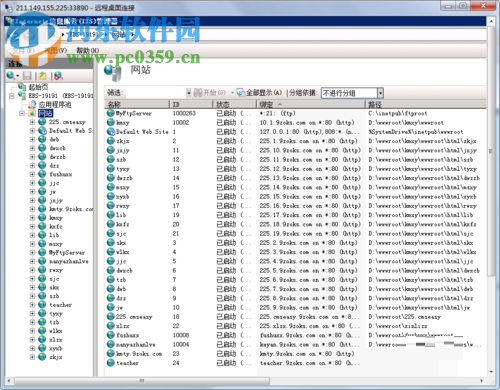500x390 pixels.
Task: Click the folder-up icon in Connections toolbar
Action: point(43,76)
